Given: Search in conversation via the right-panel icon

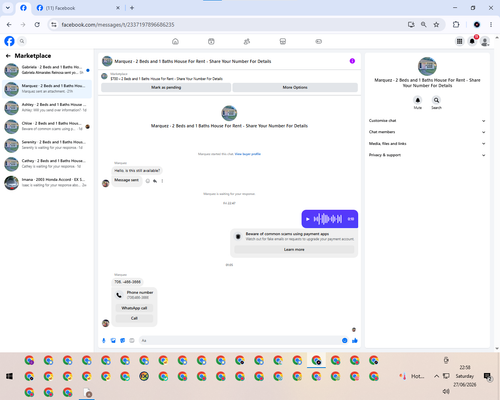Looking at the screenshot, I should pos(436,100).
